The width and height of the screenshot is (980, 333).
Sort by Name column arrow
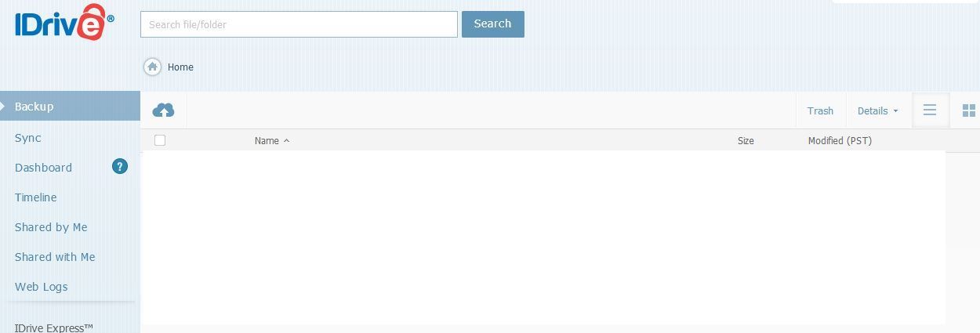click(286, 141)
